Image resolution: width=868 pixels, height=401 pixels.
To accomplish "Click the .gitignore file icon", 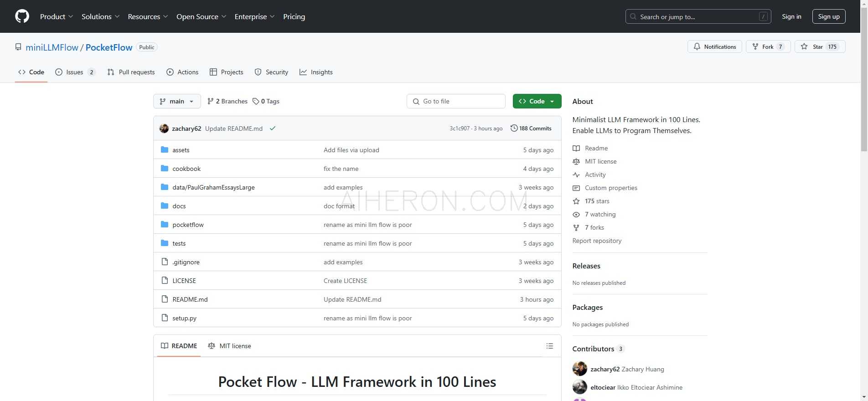I will click(165, 262).
